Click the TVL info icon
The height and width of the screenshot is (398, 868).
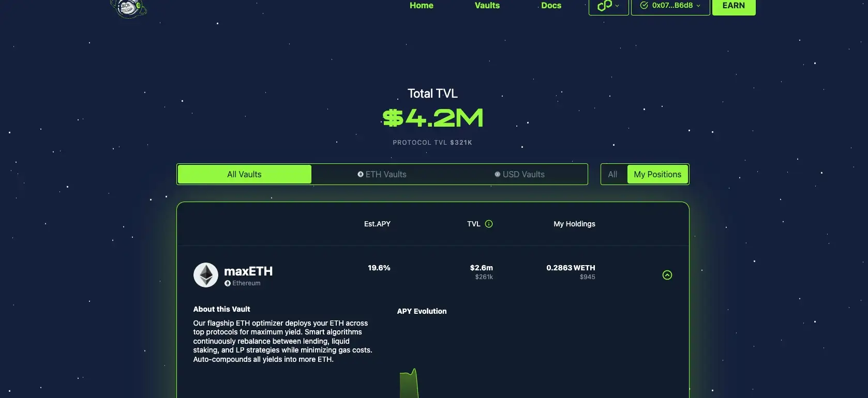[489, 224]
